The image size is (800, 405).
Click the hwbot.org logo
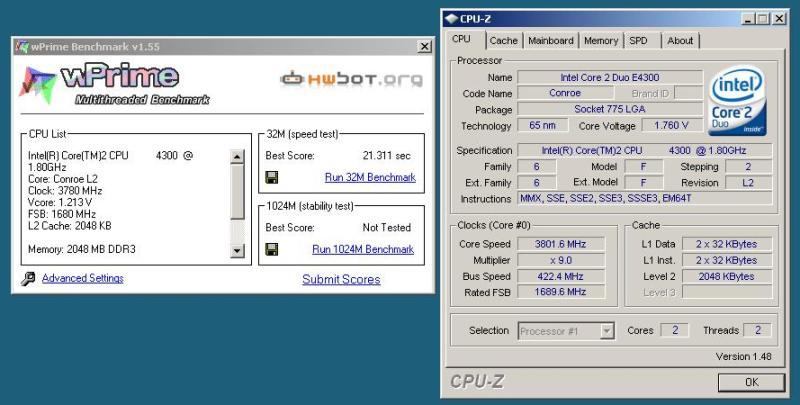tap(351, 79)
